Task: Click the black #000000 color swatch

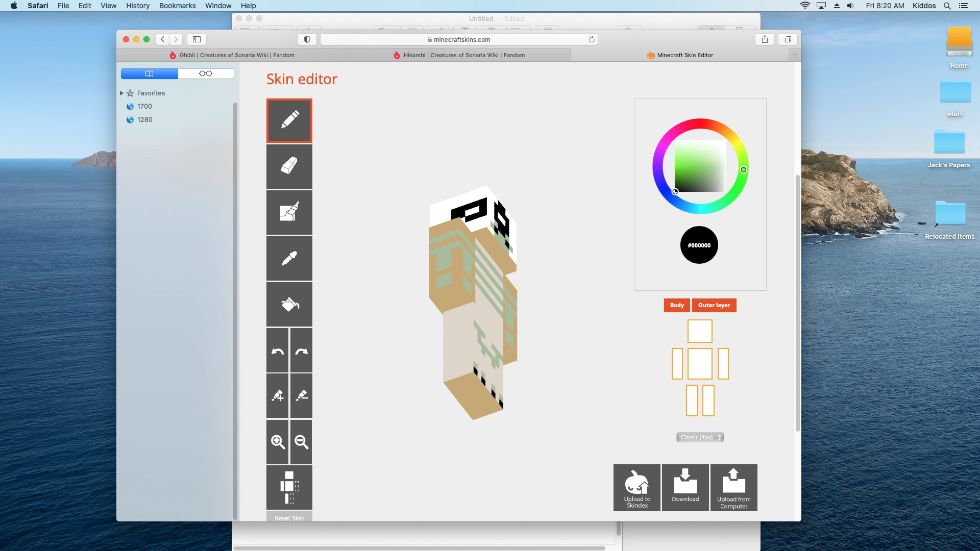Action: [699, 245]
